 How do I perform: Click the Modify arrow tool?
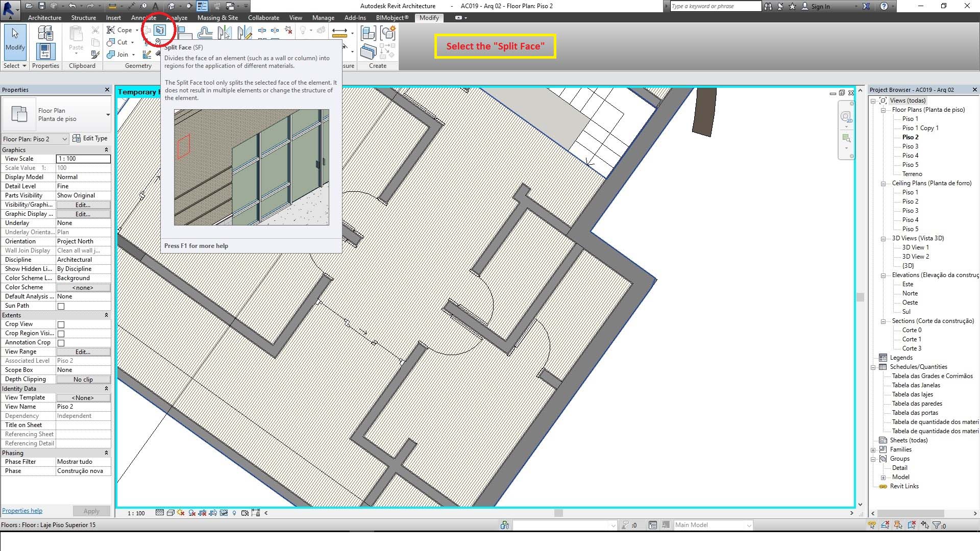point(15,40)
